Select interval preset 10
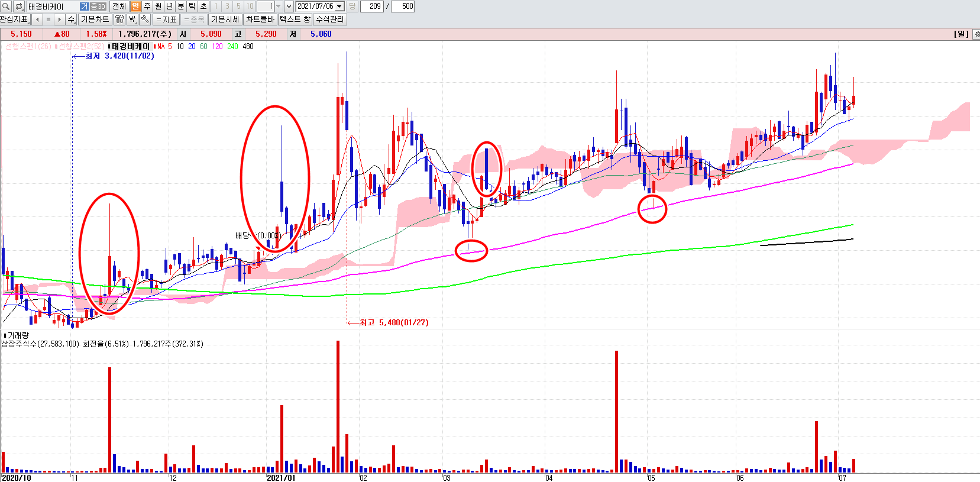 click(x=250, y=7)
